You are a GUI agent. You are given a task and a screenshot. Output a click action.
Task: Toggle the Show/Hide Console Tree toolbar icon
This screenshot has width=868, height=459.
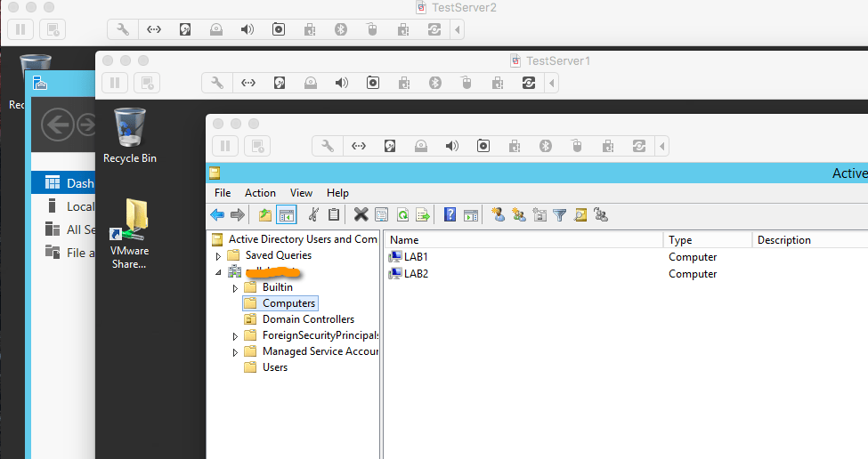(x=286, y=214)
